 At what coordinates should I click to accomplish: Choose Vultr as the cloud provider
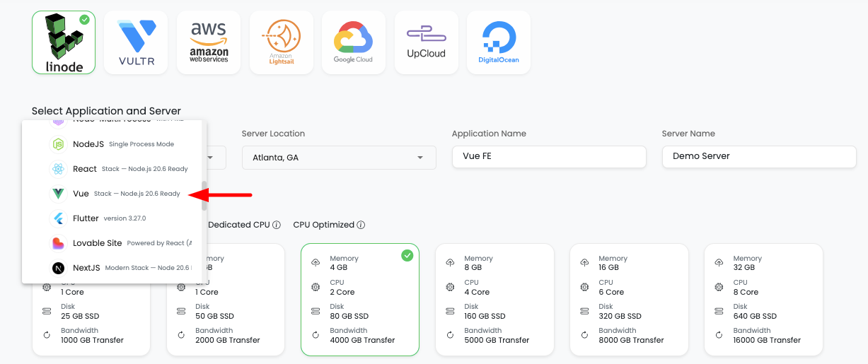pyautogui.click(x=137, y=42)
